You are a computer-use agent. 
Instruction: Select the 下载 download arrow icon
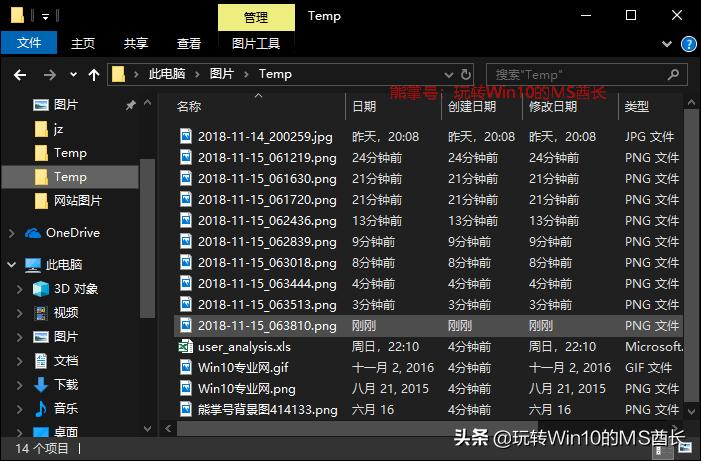click(41, 385)
